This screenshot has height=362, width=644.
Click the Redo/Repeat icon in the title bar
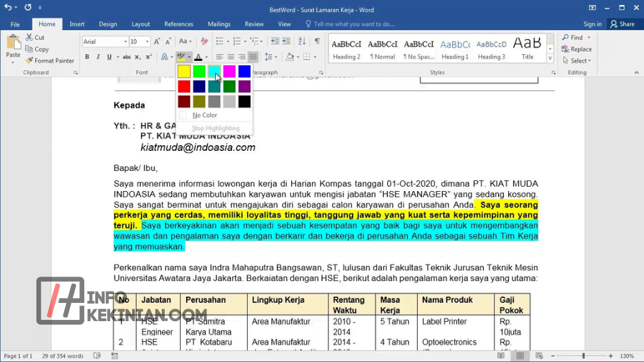[28, 7]
